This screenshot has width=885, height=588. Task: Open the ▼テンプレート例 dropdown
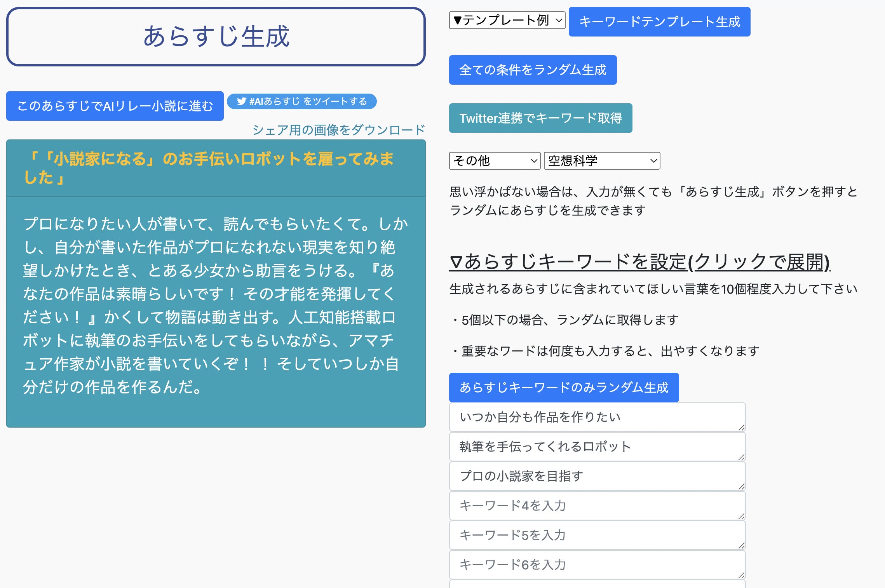[507, 20]
